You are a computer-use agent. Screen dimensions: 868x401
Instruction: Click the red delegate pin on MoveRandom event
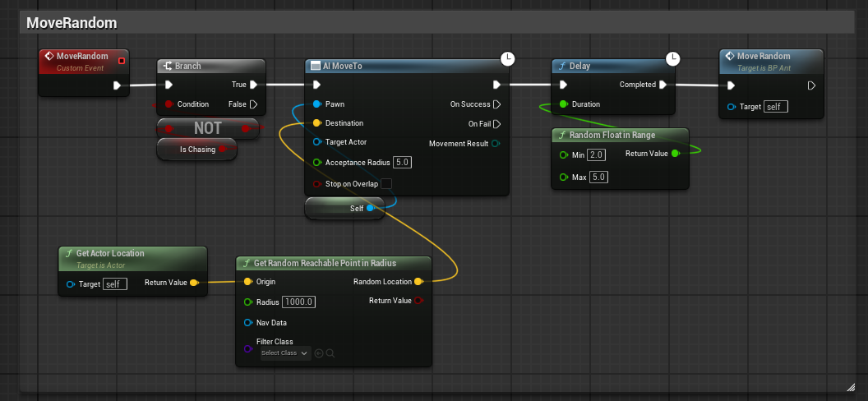click(122, 60)
